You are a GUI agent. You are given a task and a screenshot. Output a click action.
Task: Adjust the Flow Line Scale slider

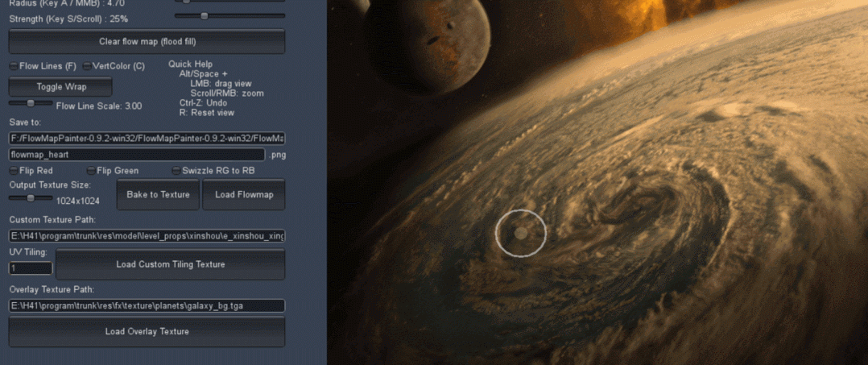point(31,103)
